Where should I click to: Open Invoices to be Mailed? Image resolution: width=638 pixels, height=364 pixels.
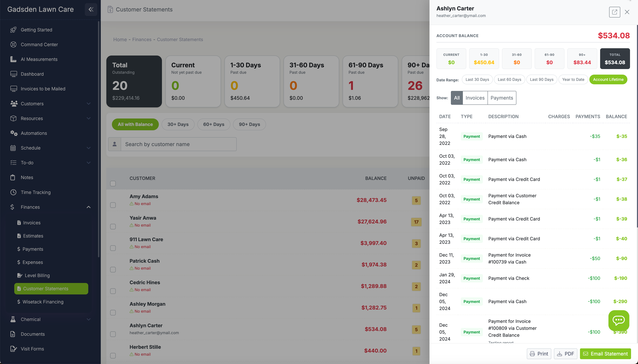[x=43, y=88]
